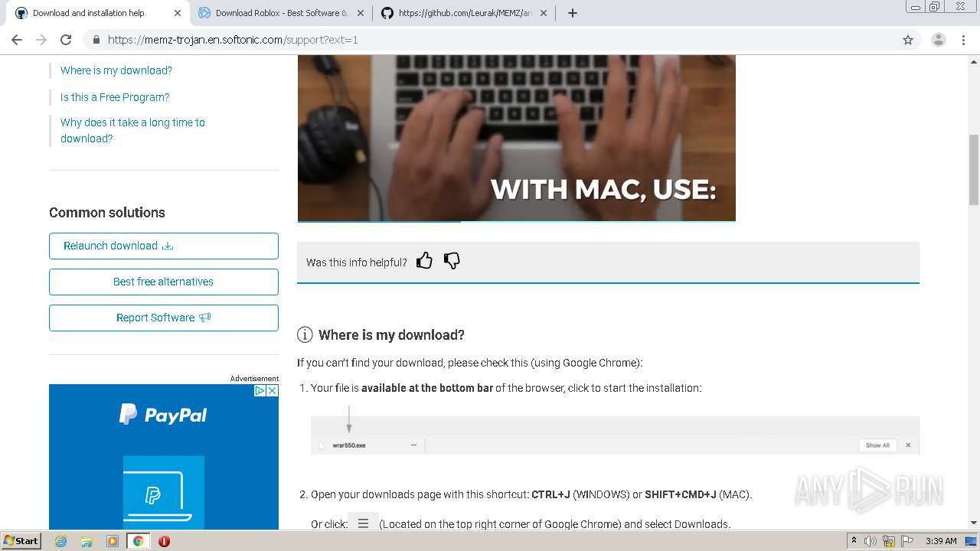Reload the page with refresh icon

[x=66, y=40]
